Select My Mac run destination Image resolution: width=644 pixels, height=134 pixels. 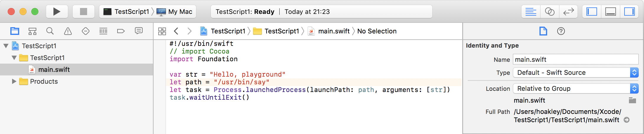tap(175, 12)
